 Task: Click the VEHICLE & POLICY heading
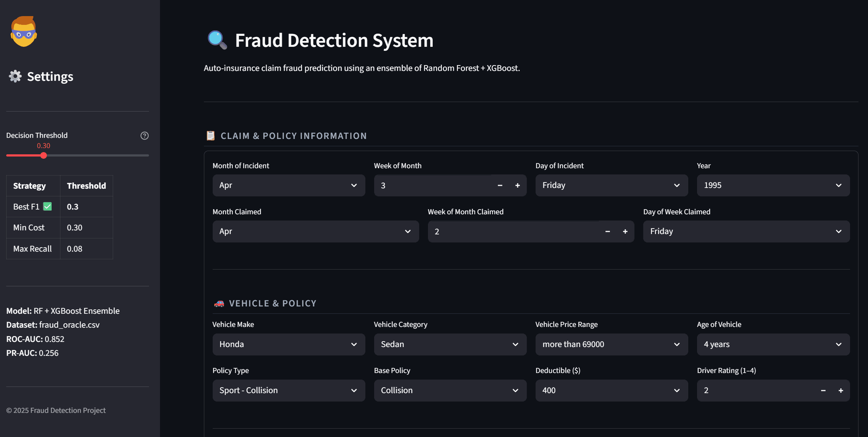click(x=273, y=303)
